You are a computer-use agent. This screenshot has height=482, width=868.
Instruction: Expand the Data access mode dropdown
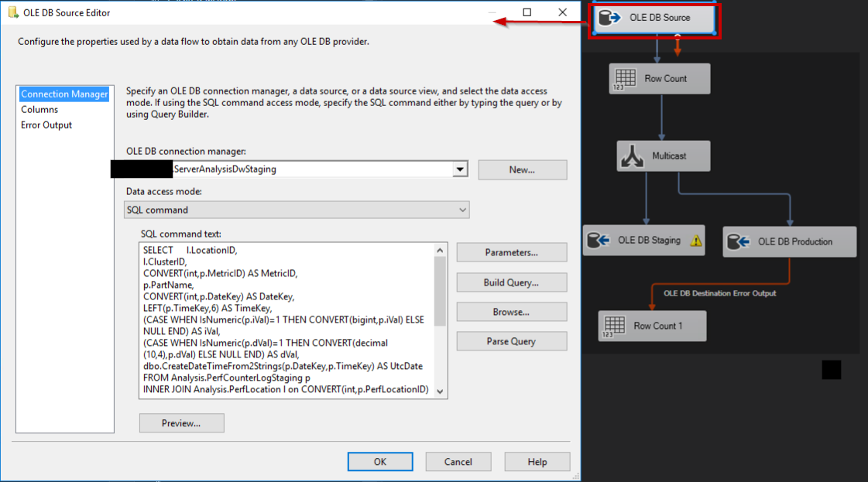coord(462,210)
